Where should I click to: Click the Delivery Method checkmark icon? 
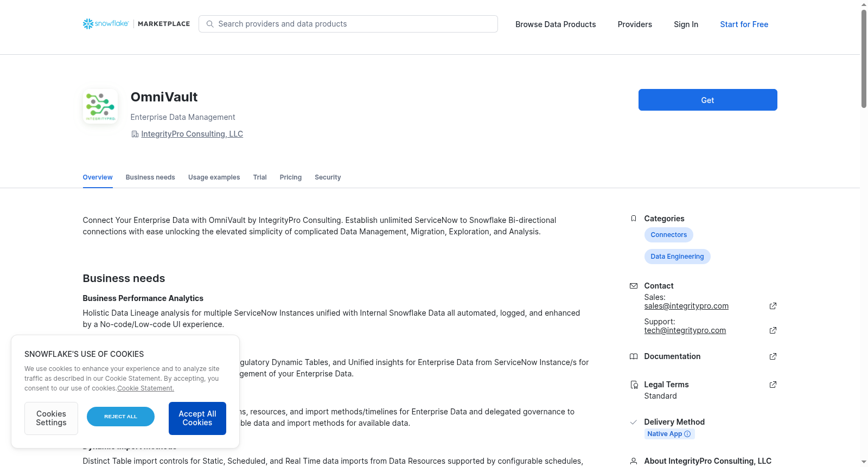pos(633,422)
